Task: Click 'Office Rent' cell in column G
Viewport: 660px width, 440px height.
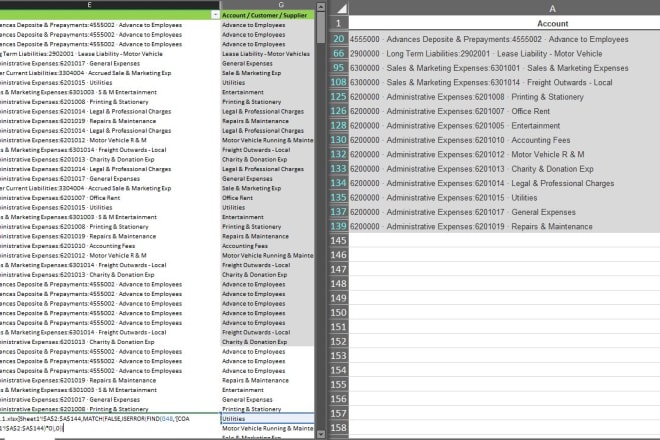Action: (x=267, y=198)
